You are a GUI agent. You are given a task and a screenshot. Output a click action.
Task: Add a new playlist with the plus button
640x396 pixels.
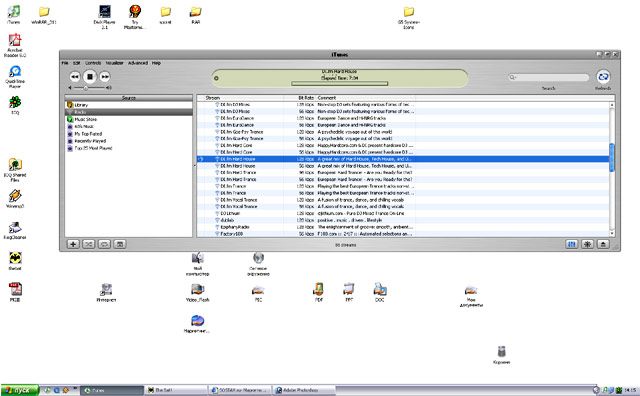[73, 244]
